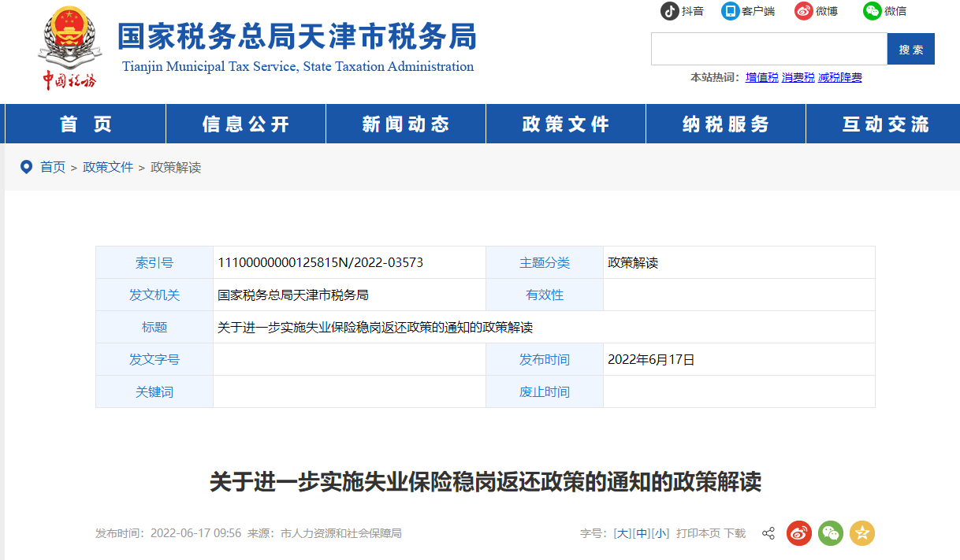This screenshot has width=960, height=560.
Task: Open the 信息公开 navigation menu
Action: point(246,124)
